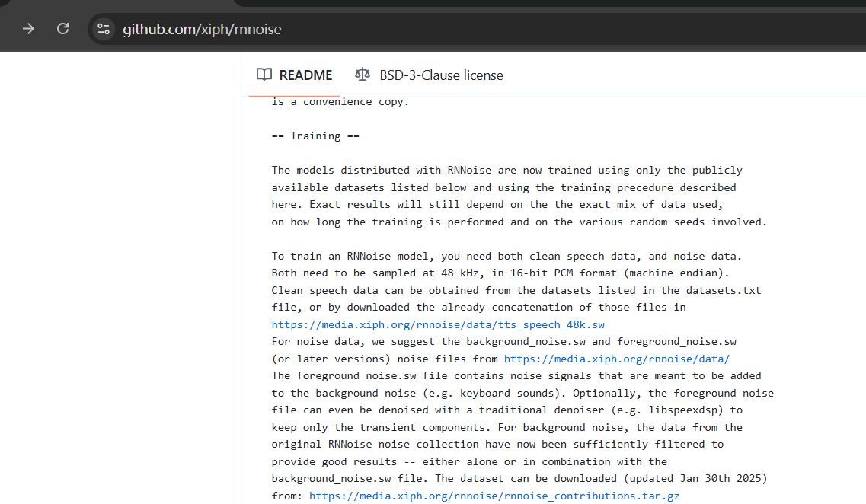Click line 'on how long the training is performed'
866x504 pixels.
tap(519, 222)
